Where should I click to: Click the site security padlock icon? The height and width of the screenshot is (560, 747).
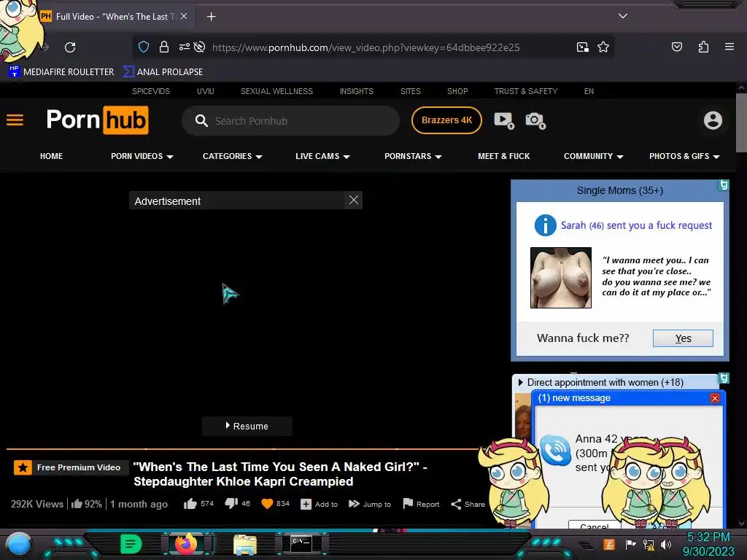(164, 47)
